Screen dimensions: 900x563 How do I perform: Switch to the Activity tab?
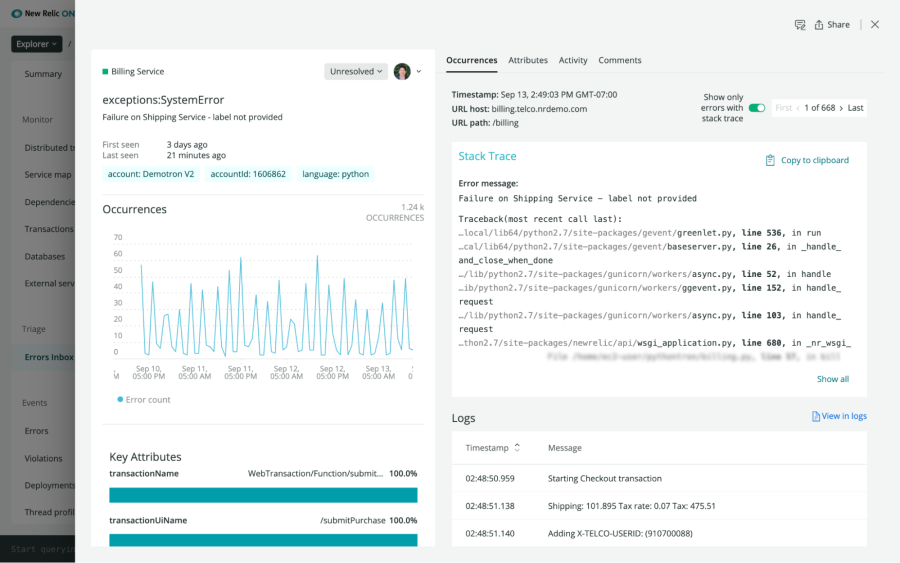pos(573,60)
